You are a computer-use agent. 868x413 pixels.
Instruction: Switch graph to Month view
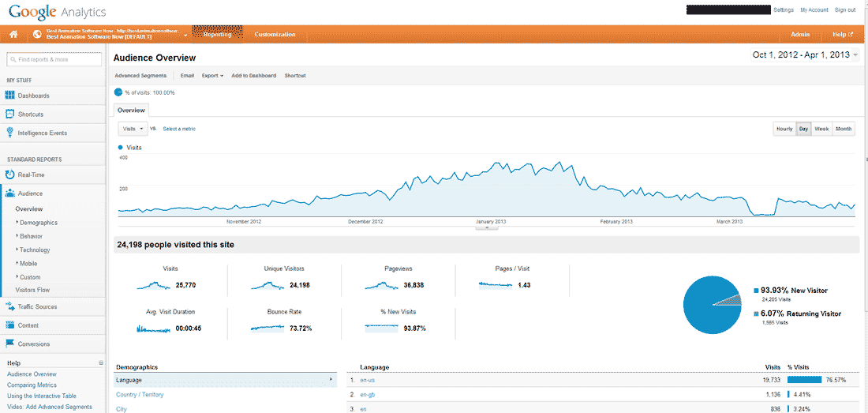tap(844, 129)
